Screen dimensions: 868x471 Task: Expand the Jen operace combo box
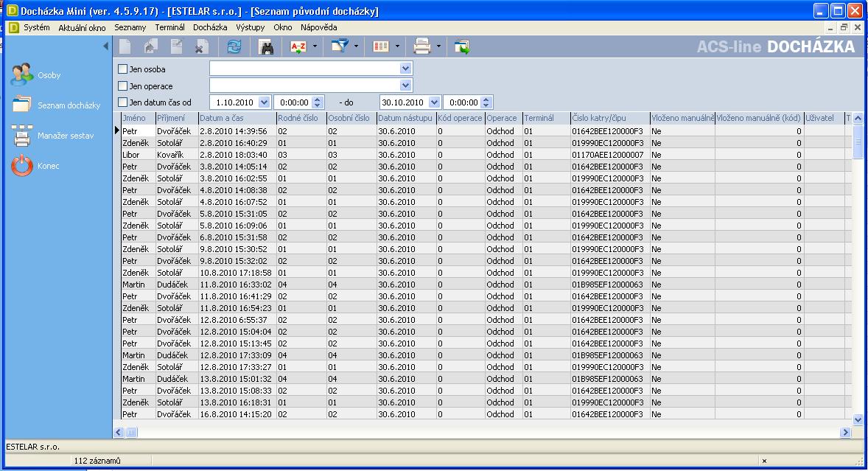click(x=405, y=86)
